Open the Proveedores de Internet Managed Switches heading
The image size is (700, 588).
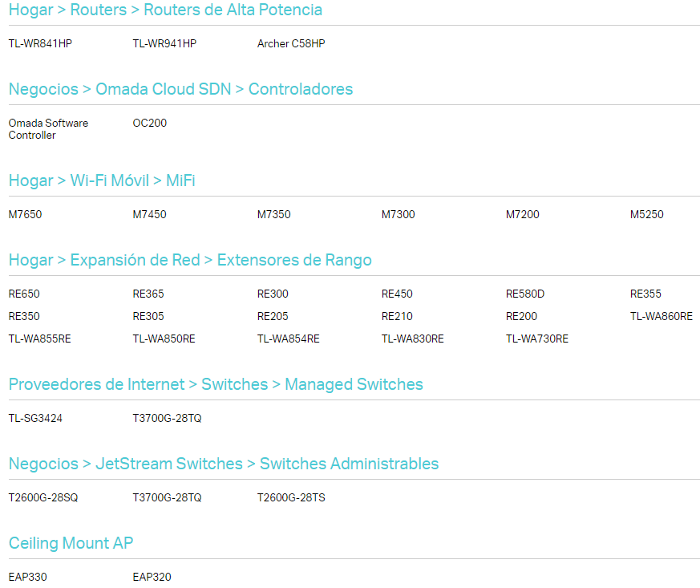click(216, 384)
